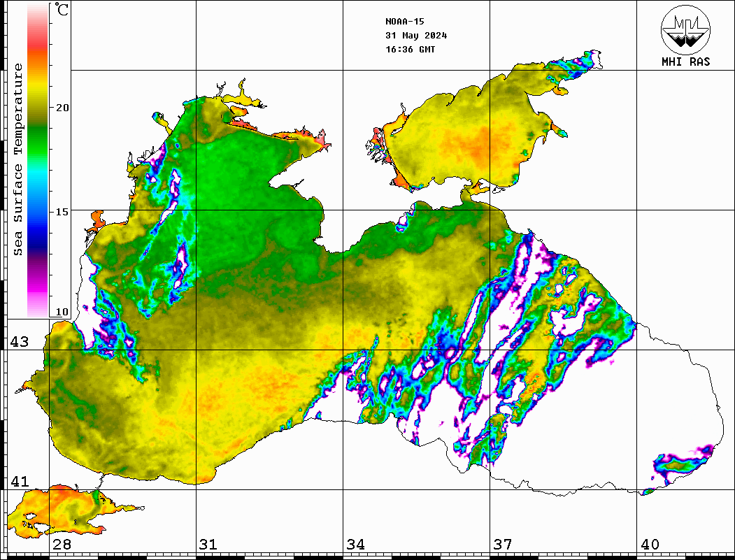Image resolution: width=735 pixels, height=560 pixels.
Task: Click the '15' tick on the color scale
Action: click(62, 212)
